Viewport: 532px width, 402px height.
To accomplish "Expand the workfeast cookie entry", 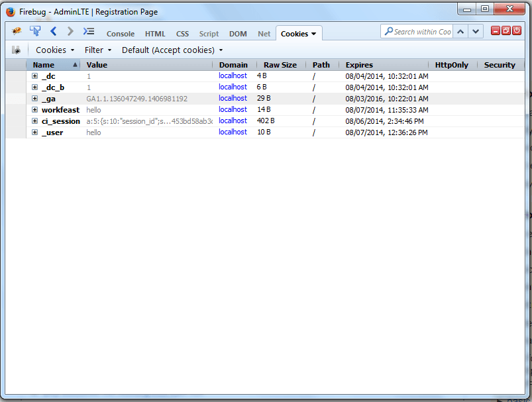I will click(35, 110).
